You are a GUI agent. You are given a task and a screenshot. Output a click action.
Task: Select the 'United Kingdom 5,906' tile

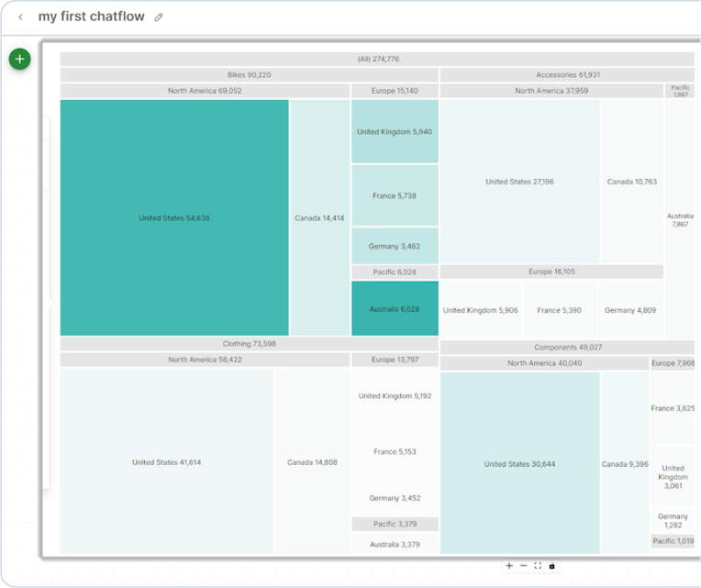(481, 310)
